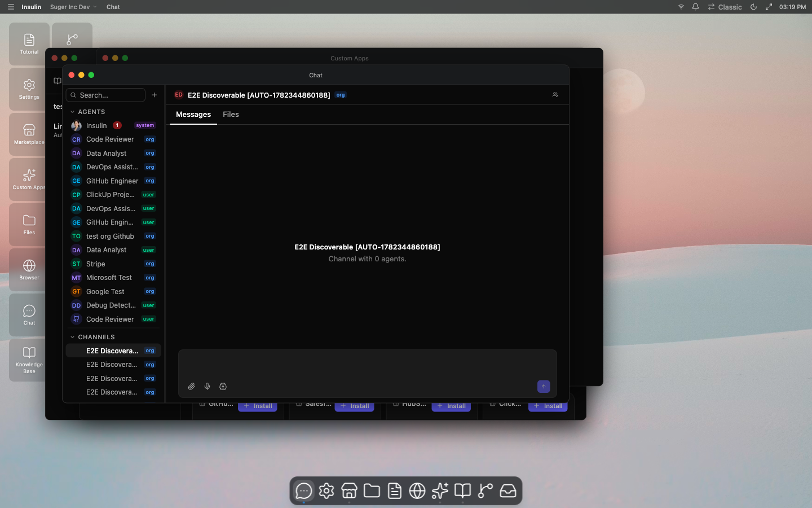Open Chat from the bottom dock

click(304, 491)
